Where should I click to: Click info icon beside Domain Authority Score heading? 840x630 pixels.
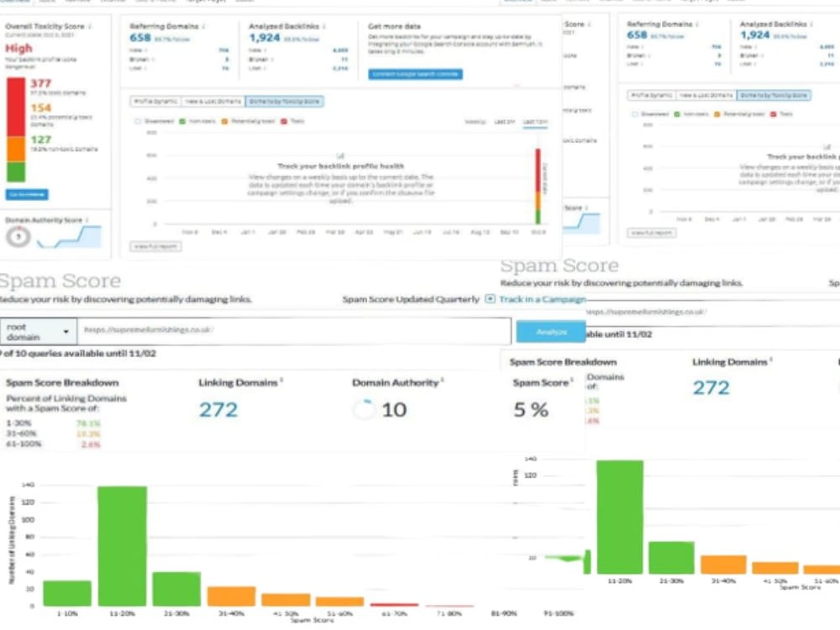point(87,220)
